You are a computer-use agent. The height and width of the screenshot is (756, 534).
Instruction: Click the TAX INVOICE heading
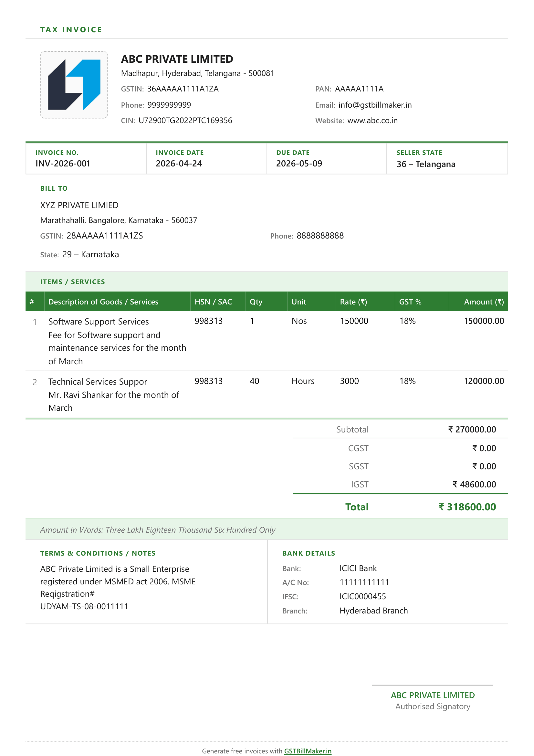coord(71,30)
